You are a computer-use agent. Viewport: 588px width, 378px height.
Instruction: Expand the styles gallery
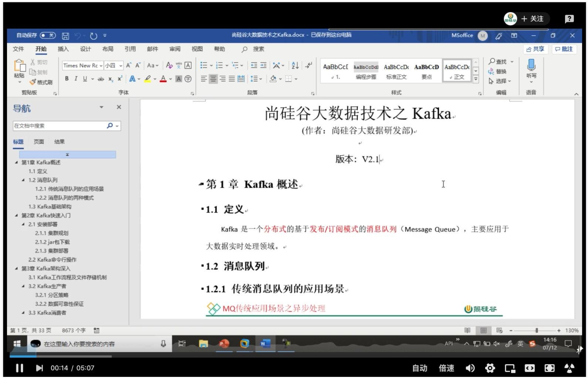click(476, 79)
